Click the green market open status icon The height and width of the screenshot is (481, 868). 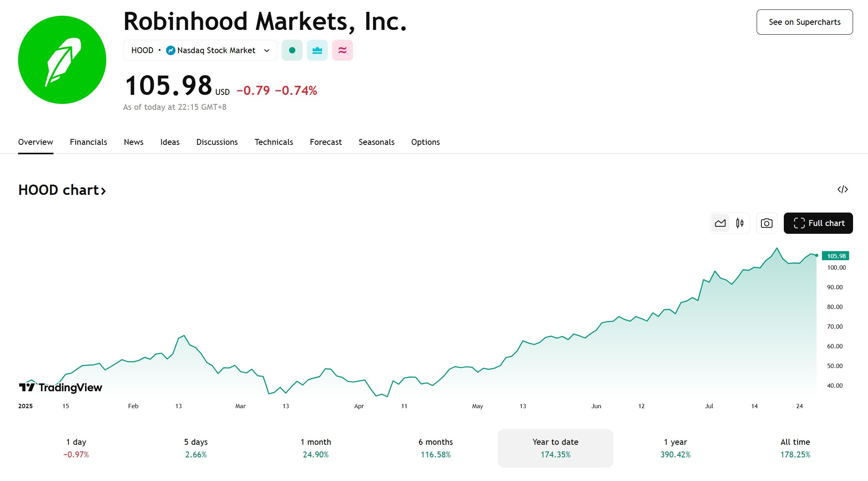click(292, 50)
